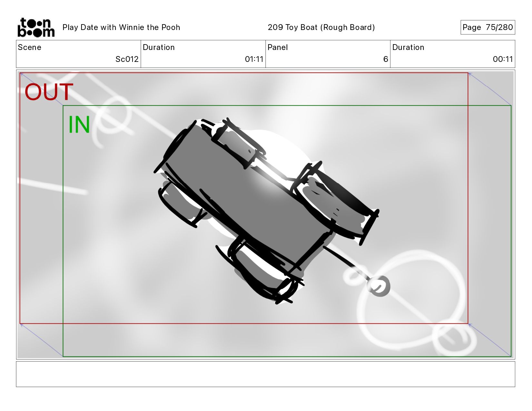Click panel duration value '00:11'
Viewport: 532px width, 411px height.
click(x=503, y=59)
